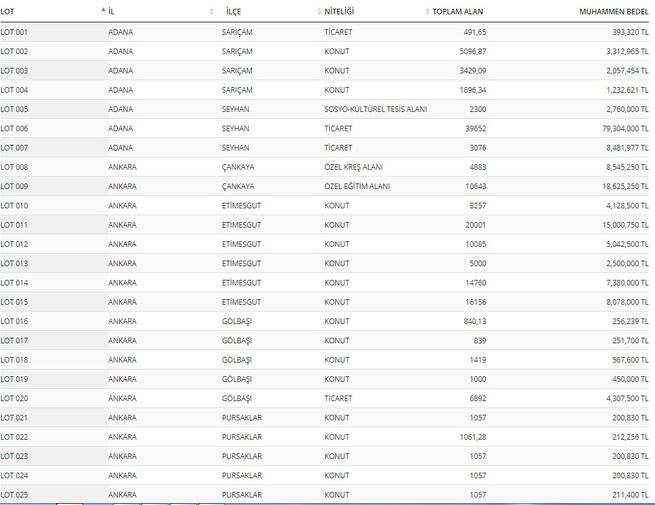Click ÇANKAYA district in LOT 009 row
This screenshot has height=505, width=655.
tap(238, 186)
